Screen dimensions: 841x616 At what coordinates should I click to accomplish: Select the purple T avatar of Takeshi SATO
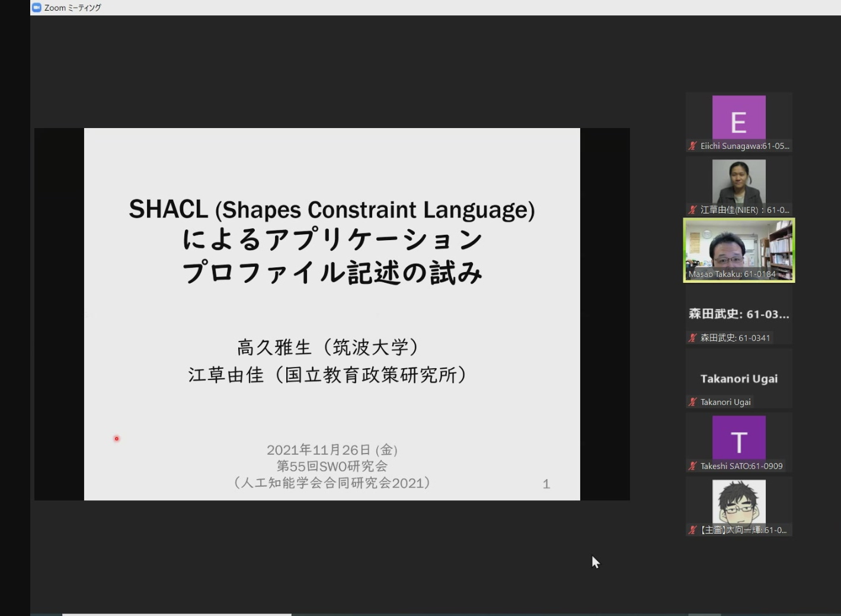tap(738, 438)
